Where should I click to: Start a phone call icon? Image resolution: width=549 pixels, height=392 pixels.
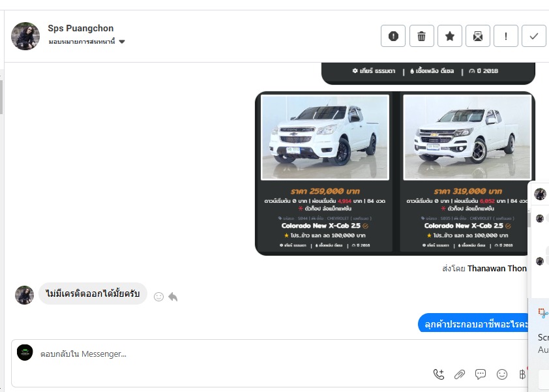point(438,374)
